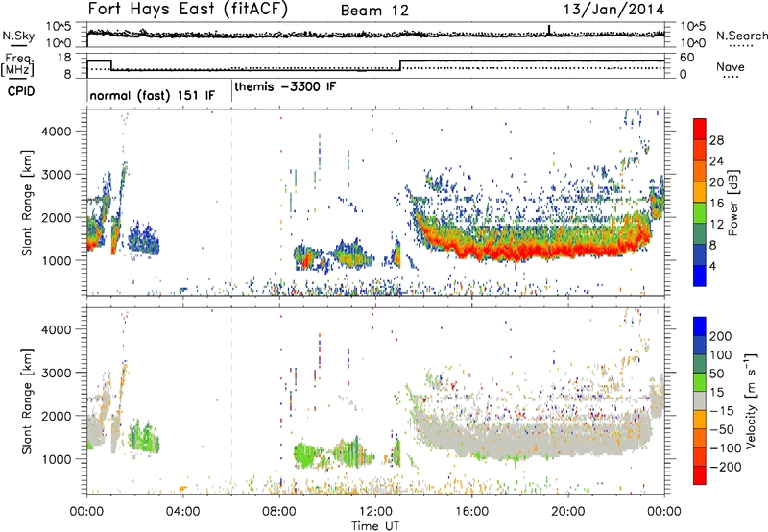This screenshot has height=532, width=768.
Task: Click the dashed CPID change line in power panel
Action: 231,202
